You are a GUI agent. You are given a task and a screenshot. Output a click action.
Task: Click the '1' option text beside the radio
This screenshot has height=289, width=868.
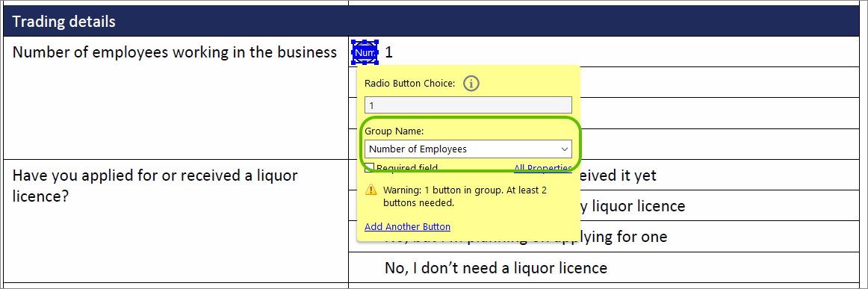[388, 52]
